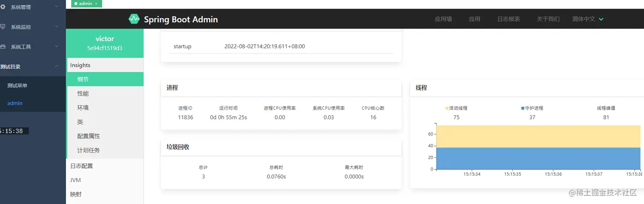Screen dimensions: 644x204
Task: Click the 垃圾回收 总计 value 3
Action: (x=203, y=176)
